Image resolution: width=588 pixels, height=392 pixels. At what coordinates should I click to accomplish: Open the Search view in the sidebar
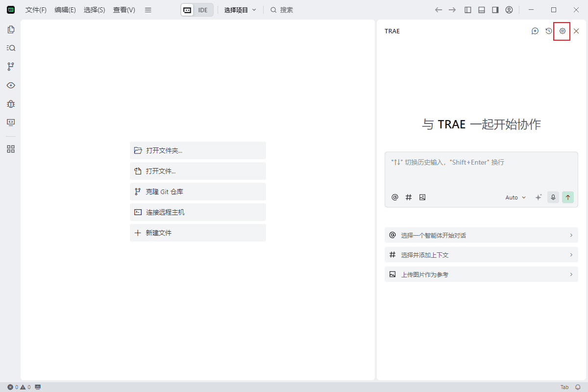pyautogui.click(x=11, y=48)
